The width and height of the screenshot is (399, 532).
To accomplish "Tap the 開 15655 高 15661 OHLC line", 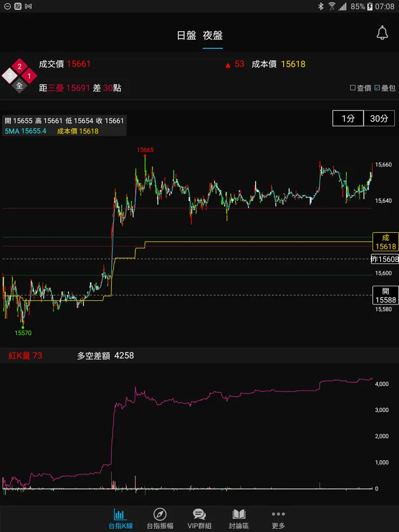I will click(64, 121).
